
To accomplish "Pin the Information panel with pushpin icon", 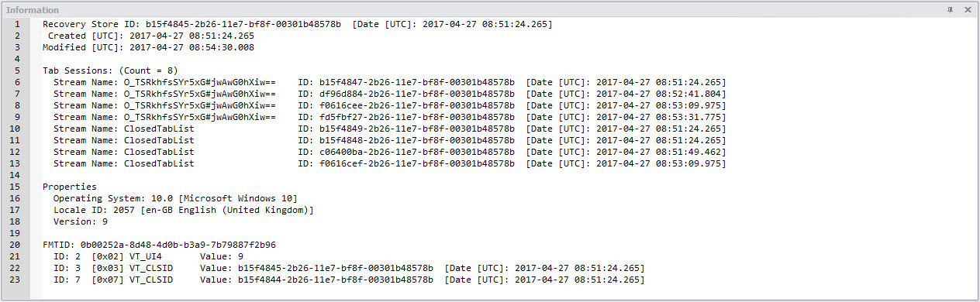I will [951, 9].
